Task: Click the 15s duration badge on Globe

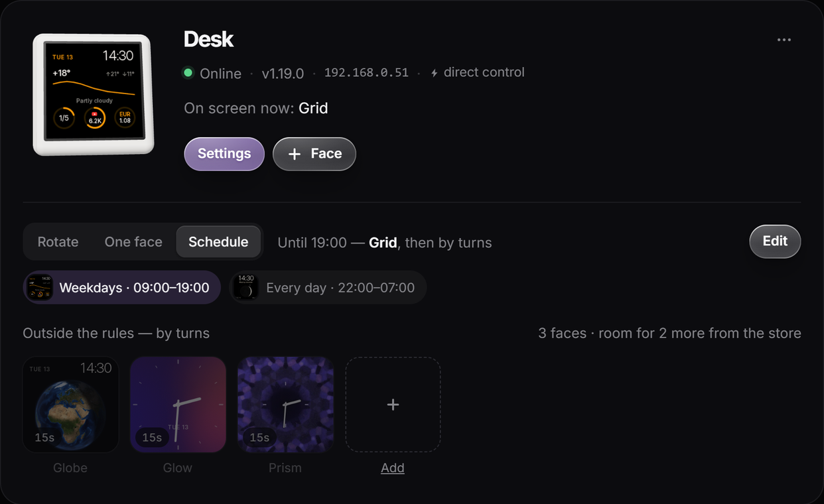Action: (44, 438)
